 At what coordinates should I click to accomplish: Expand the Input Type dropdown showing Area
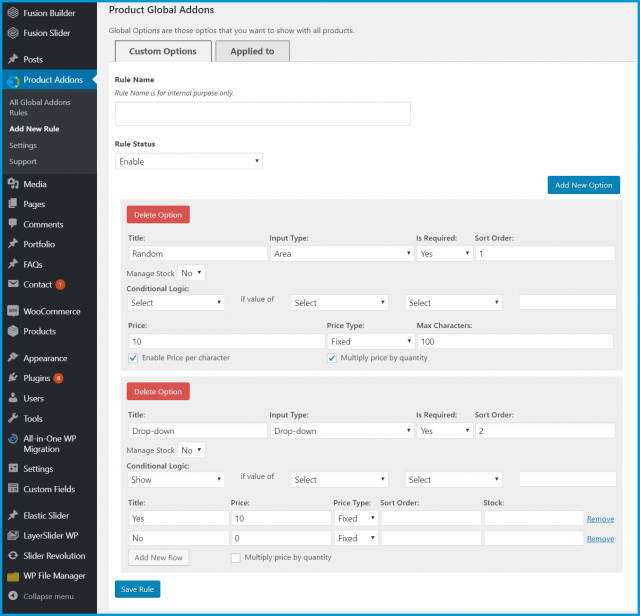coord(341,254)
